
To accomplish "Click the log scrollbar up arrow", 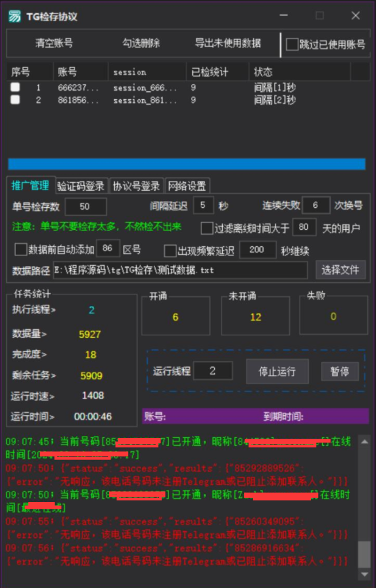I will click(x=364, y=442).
